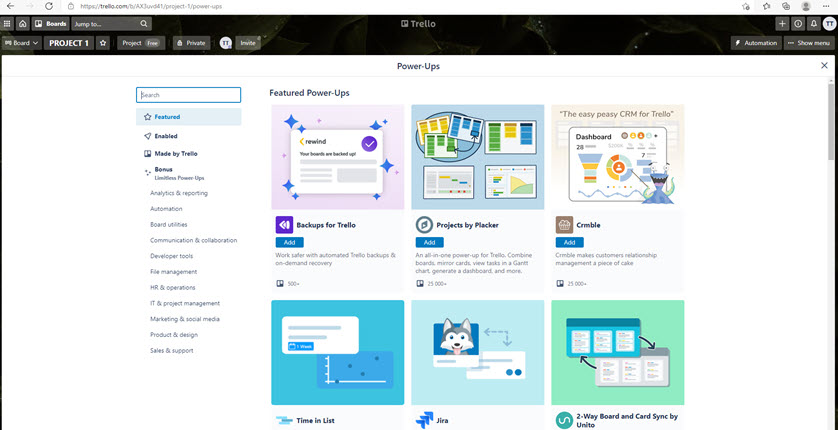Open HR & operations category
This screenshot has height=430, width=838.
[173, 287]
